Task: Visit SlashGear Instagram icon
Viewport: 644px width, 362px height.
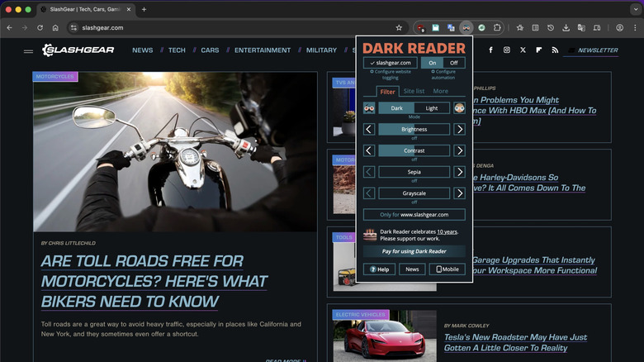Action: tap(507, 50)
